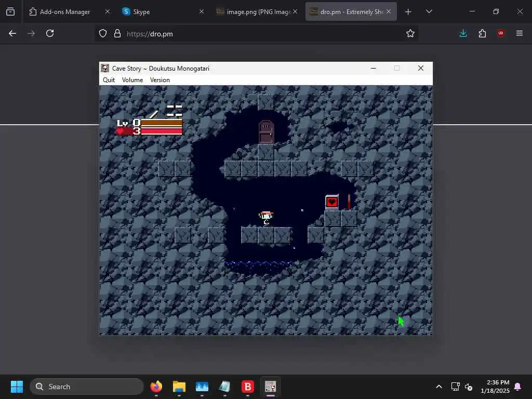Click the cave door in game
The width and height of the screenshot is (532, 399).
click(x=266, y=131)
